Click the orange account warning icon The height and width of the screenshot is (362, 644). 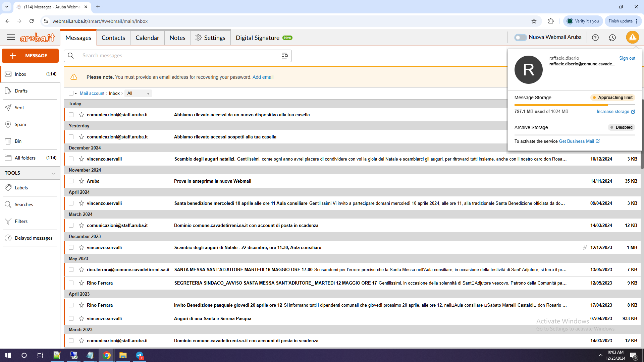coord(632,37)
